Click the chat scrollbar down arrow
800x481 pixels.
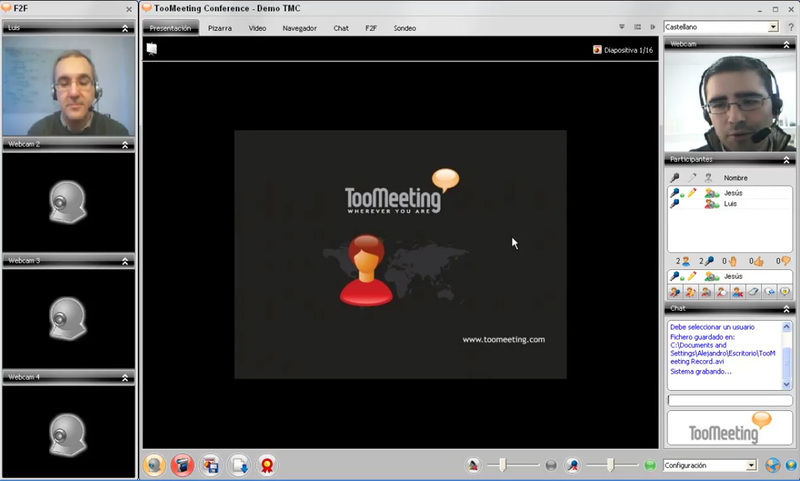tap(786, 385)
